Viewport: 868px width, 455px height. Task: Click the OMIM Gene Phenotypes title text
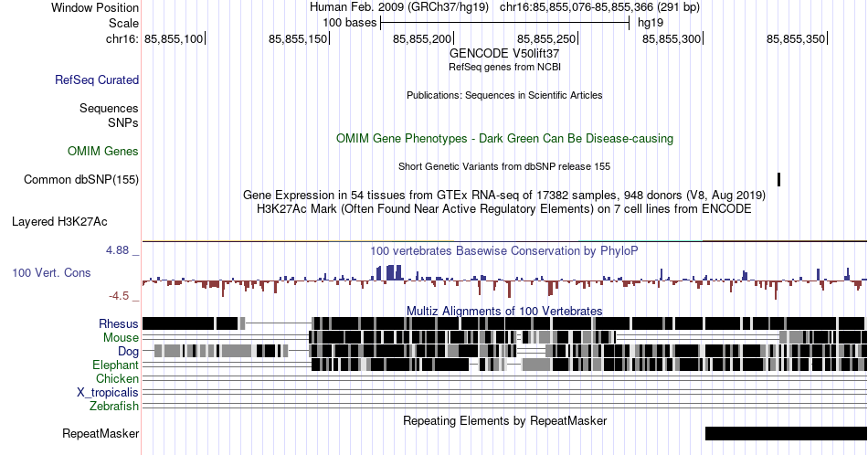(x=504, y=138)
